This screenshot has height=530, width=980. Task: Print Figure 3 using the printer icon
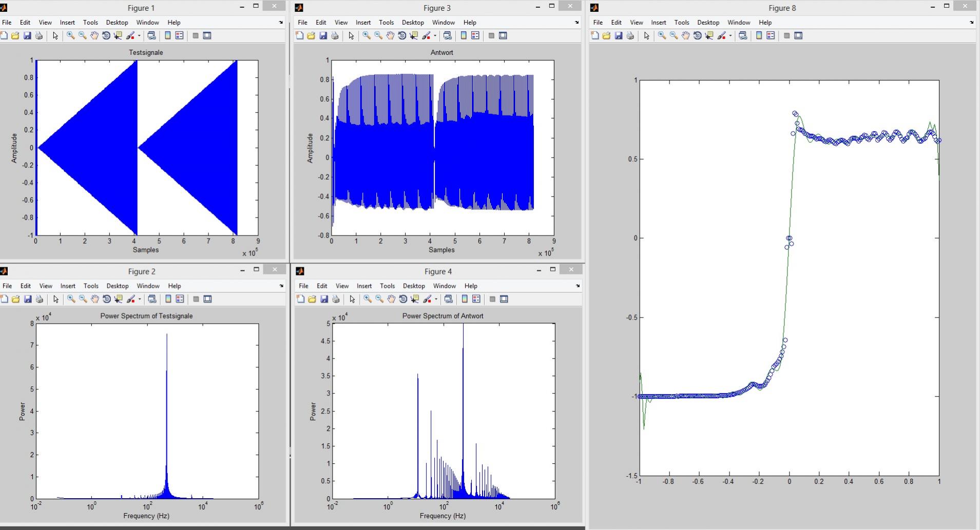[x=335, y=35]
